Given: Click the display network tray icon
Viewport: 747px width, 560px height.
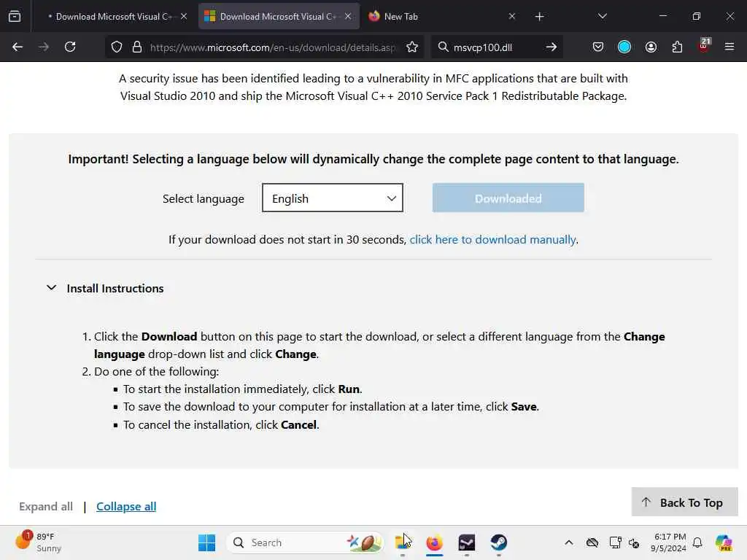Looking at the screenshot, I should pos(615,542).
